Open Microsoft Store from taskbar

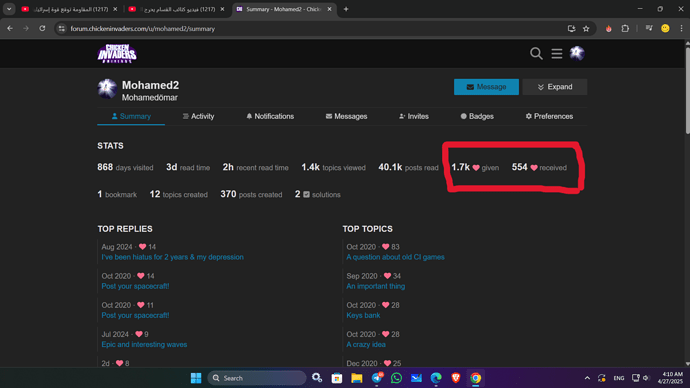coord(337,378)
